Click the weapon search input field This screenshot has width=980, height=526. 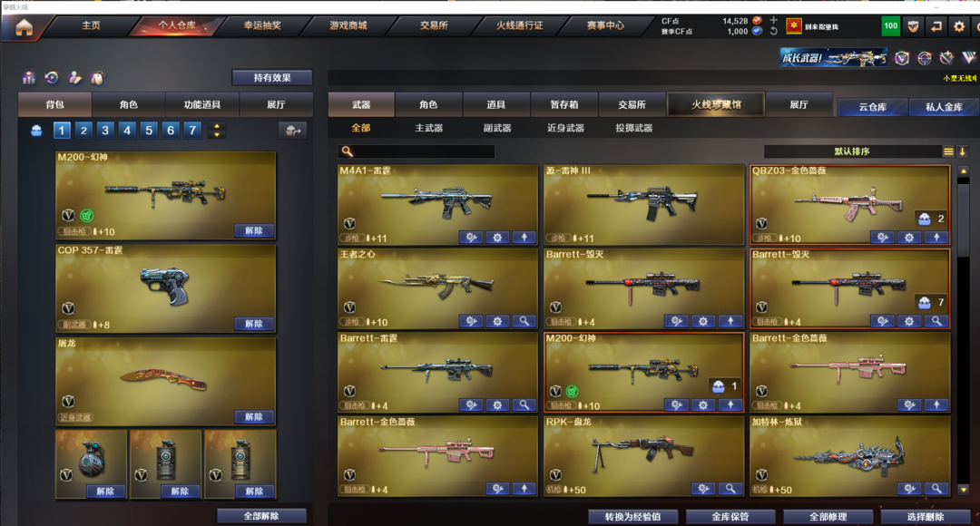(416, 151)
